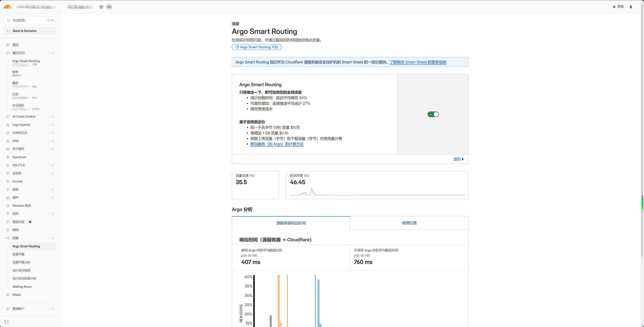Viewport: 644px width, 327px height.
Task: Open the user account profile icon
Action: pyautogui.click(x=631, y=7)
